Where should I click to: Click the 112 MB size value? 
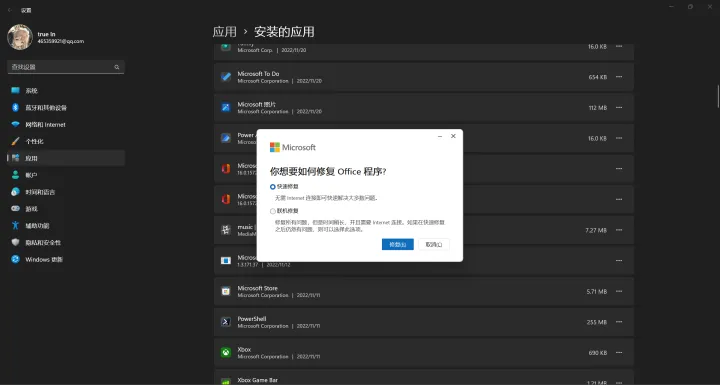point(598,108)
